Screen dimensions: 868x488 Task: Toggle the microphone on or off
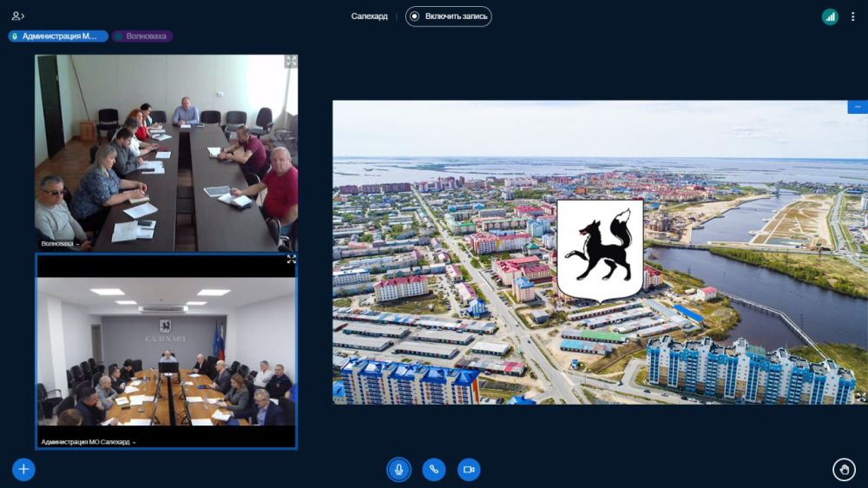pyautogui.click(x=398, y=469)
